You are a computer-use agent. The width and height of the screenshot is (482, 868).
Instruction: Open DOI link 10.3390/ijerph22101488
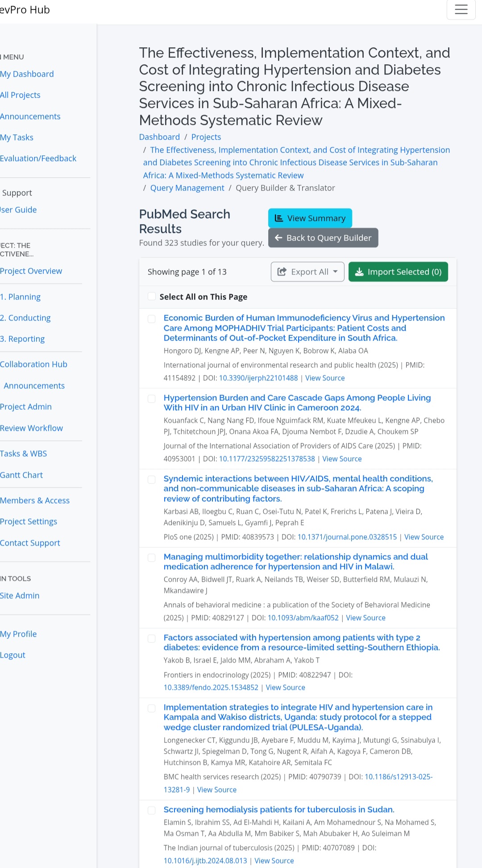click(258, 378)
